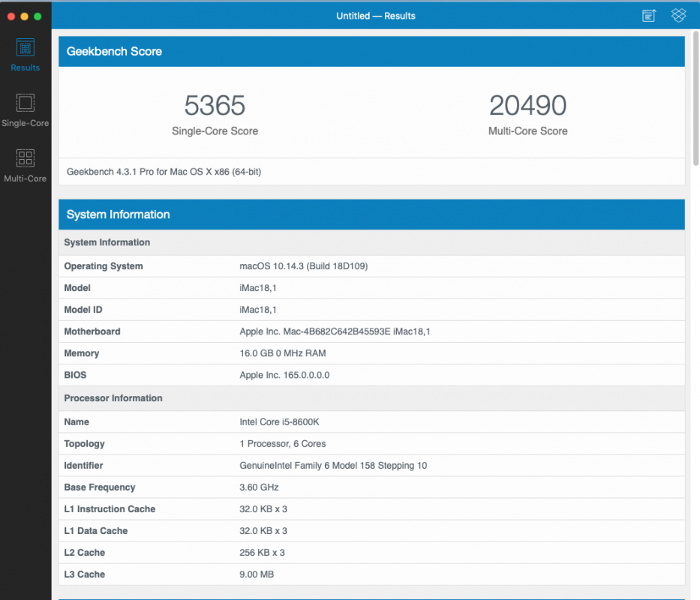Select the Intel Core i5-8600K value
The width and height of the screenshot is (700, 600).
point(279,421)
